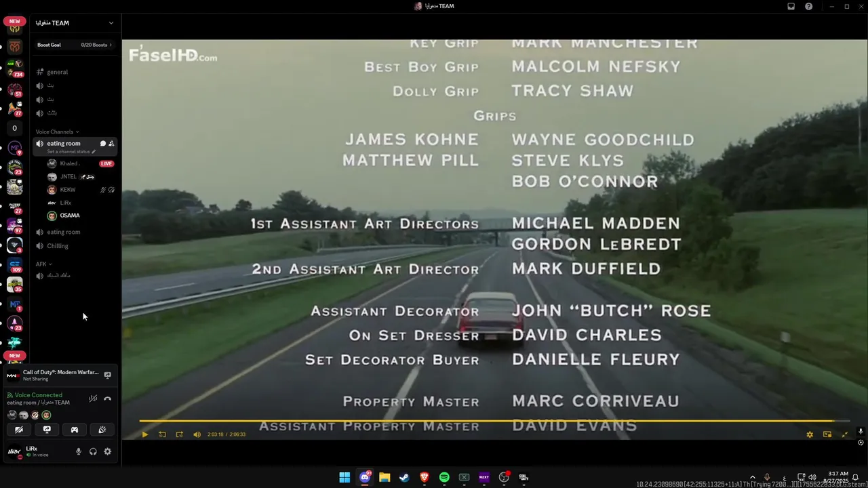Open User Settings gear in user panel
Viewport: 868px width, 488px height.
click(107, 451)
